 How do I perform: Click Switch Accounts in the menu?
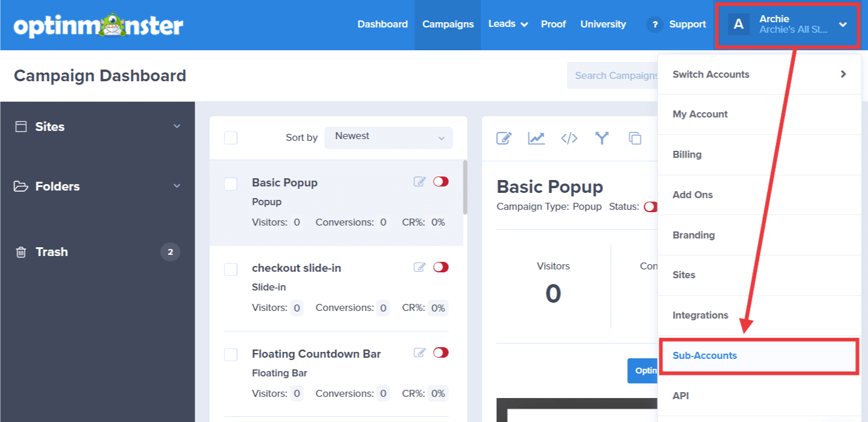(711, 74)
